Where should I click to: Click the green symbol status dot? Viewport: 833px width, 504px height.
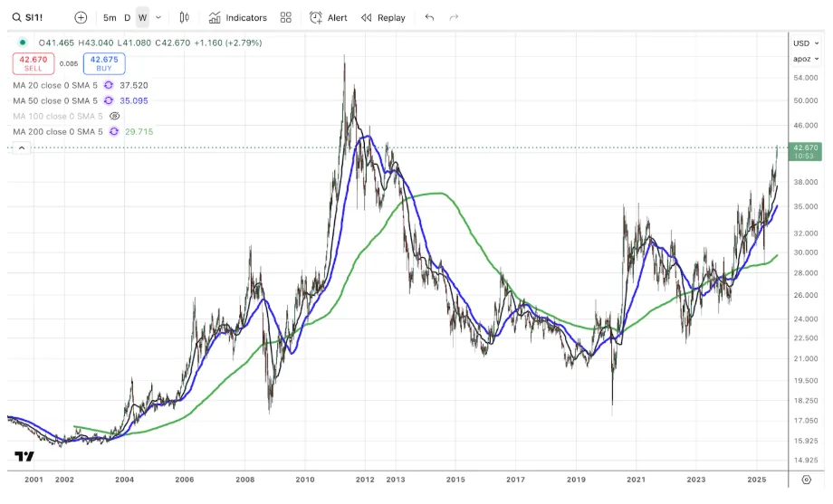pos(23,43)
